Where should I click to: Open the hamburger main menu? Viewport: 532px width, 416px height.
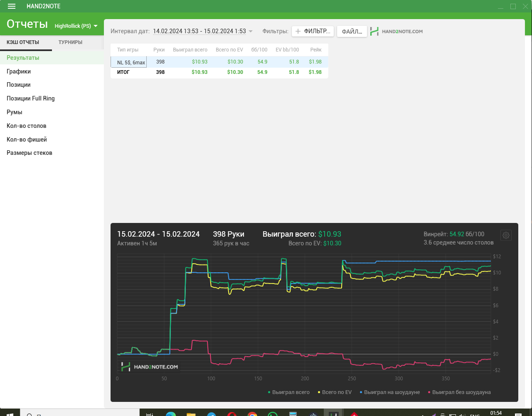tap(12, 6)
